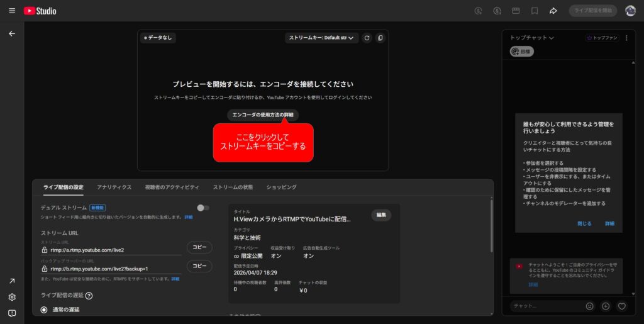Click lock icon beside rtmp://a.rtmp.youtube.com/live2
The height and width of the screenshot is (324, 644).
click(45, 250)
